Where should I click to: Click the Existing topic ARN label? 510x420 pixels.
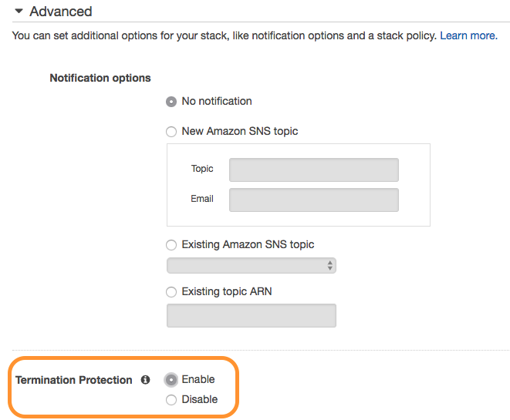227,291
